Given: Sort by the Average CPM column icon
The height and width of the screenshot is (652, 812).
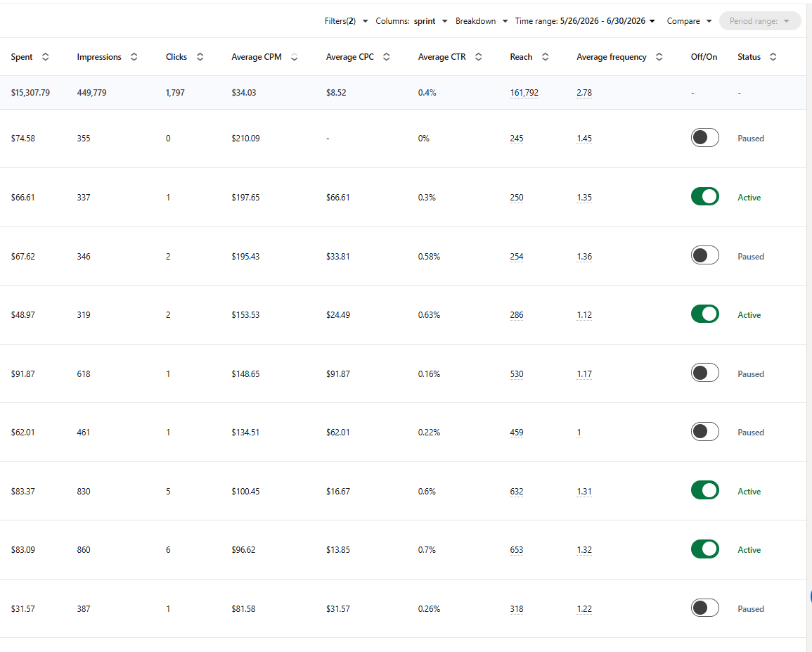Looking at the screenshot, I should (x=294, y=57).
